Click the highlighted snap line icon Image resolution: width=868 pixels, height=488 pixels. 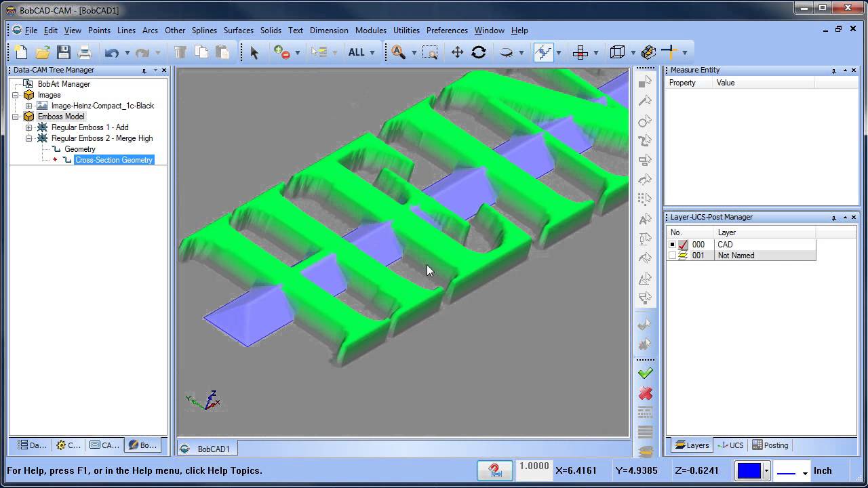coord(543,52)
